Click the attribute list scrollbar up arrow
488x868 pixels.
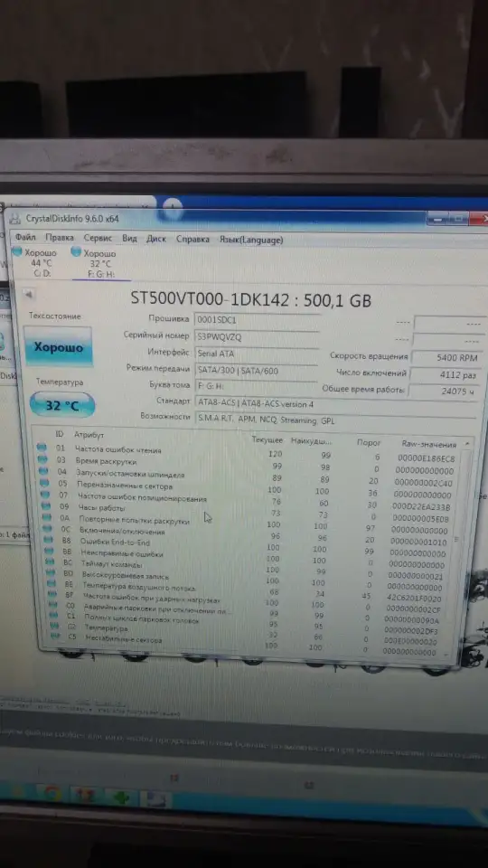(x=468, y=444)
